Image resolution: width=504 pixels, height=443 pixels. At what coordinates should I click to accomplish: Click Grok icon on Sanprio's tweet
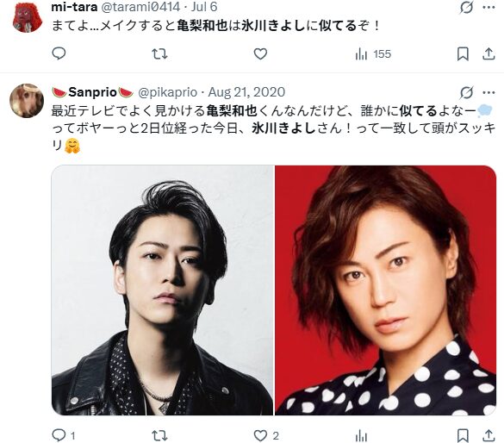(466, 93)
